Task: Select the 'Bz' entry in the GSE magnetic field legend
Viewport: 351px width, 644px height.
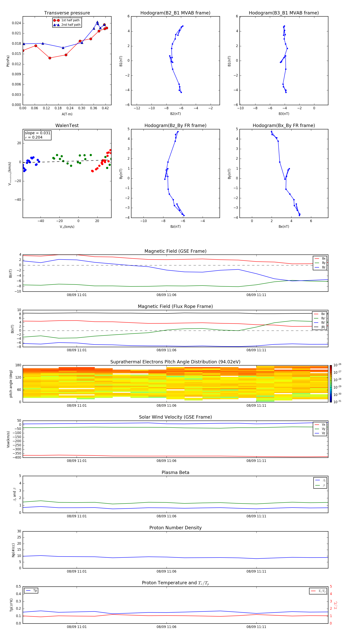Action: (x=320, y=267)
